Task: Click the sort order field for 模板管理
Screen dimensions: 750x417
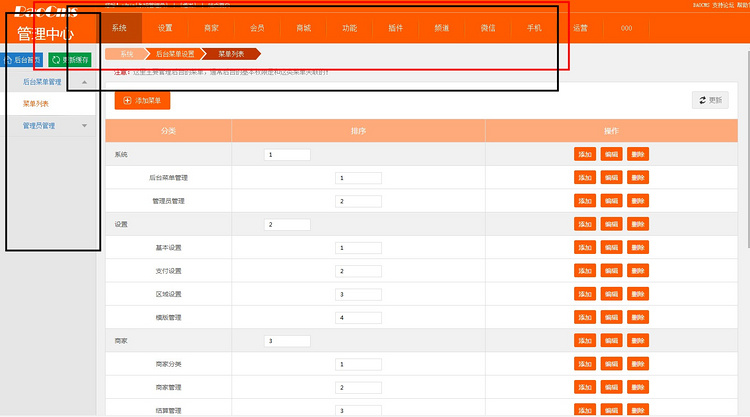Action: tap(358, 318)
